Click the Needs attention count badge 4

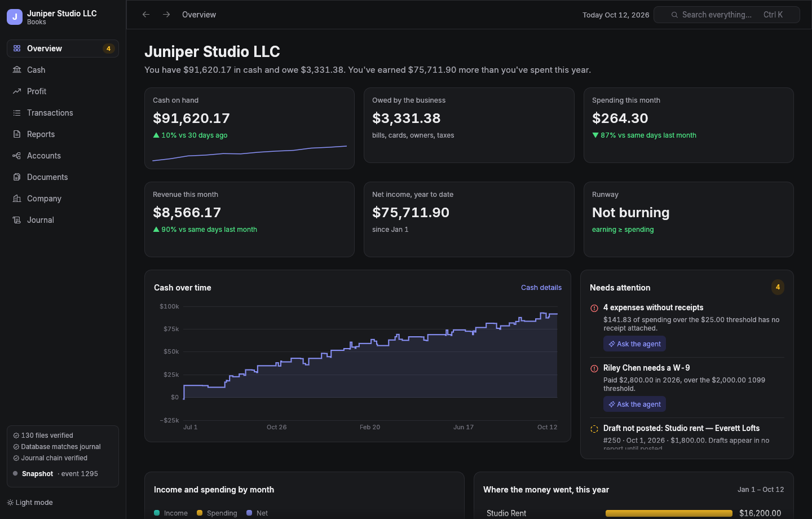(x=778, y=287)
